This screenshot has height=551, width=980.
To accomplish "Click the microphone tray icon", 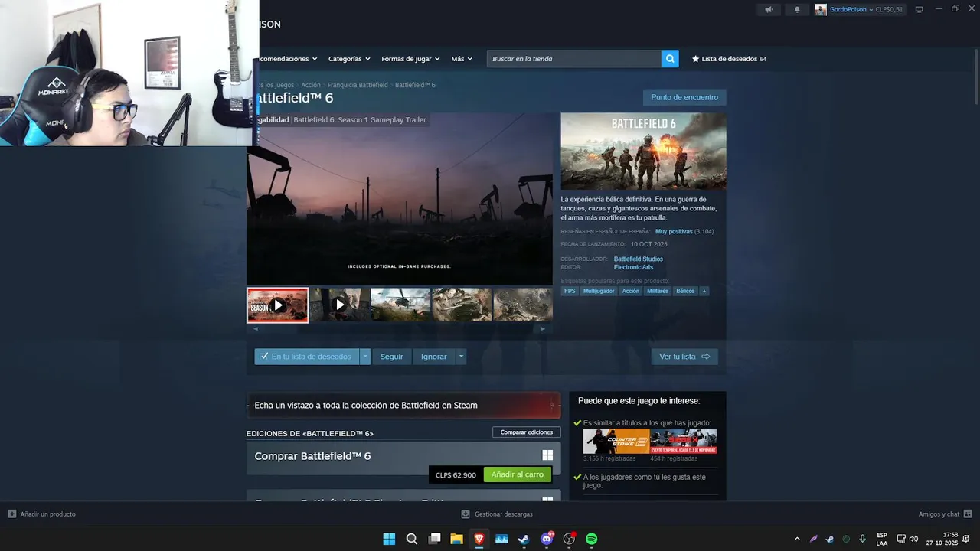I will tap(863, 539).
